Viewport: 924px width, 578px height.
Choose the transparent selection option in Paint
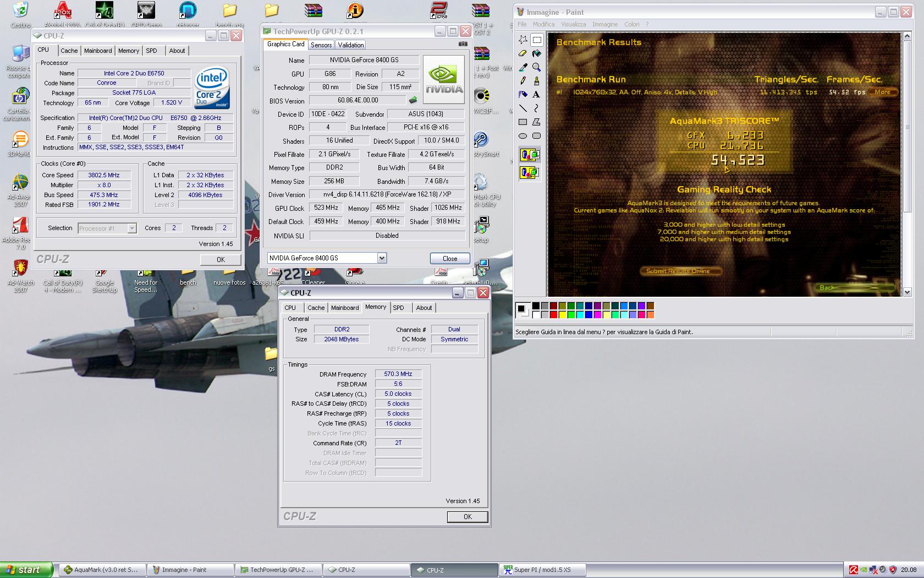[x=530, y=173]
